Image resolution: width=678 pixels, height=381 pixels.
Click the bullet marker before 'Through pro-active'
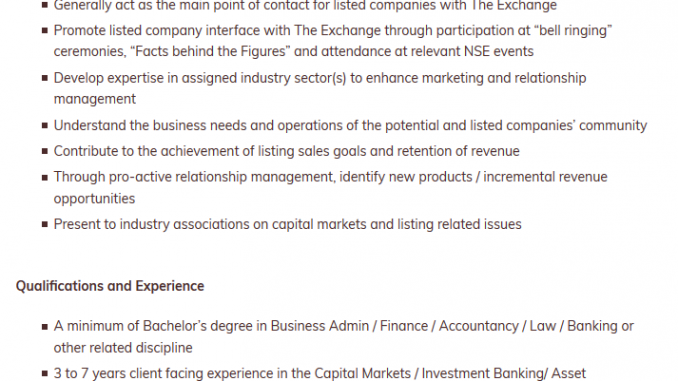(x=45, y=177)
